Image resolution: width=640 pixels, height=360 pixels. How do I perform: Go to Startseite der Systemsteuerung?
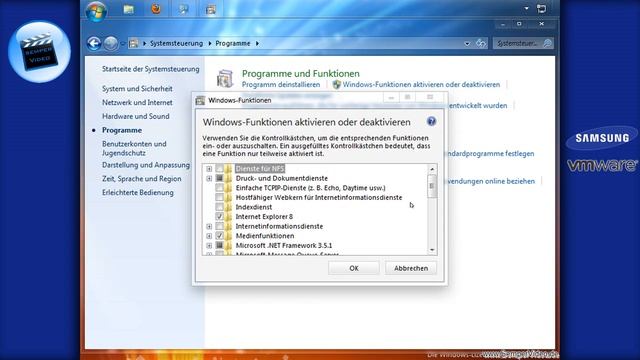pyautogui.click(x=151, y=69)
